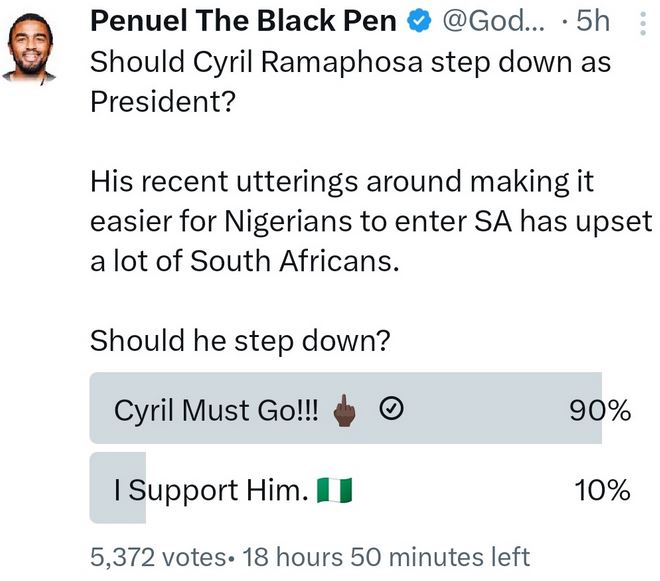Screen dimensions: 660x581
Task: Click the "Should he step down?" line
Action: point(239,340)
